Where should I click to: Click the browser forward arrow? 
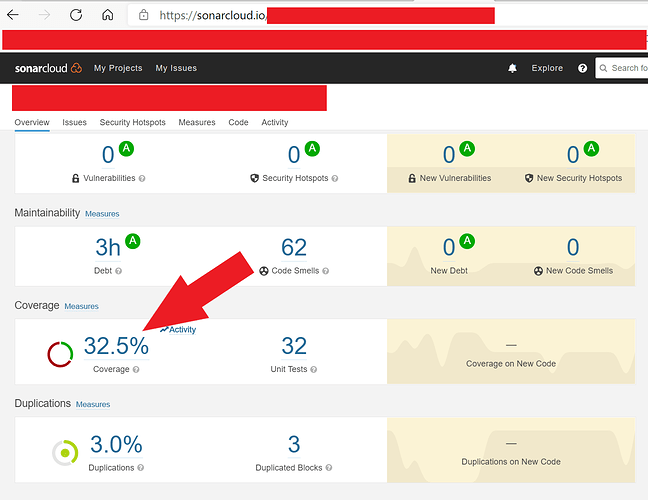pyautogui.click(x=44, y=15)
